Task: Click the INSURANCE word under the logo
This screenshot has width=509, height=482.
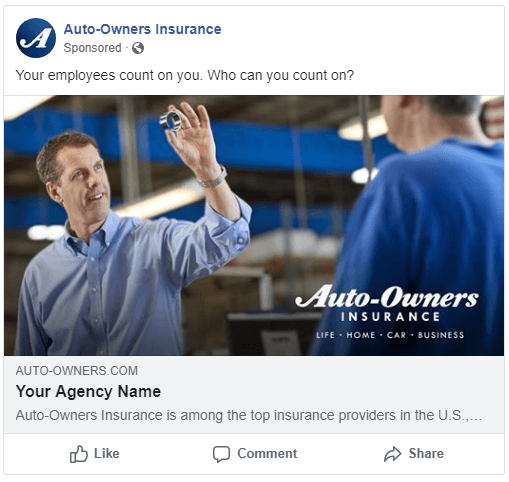Action: tap(390, 317)
